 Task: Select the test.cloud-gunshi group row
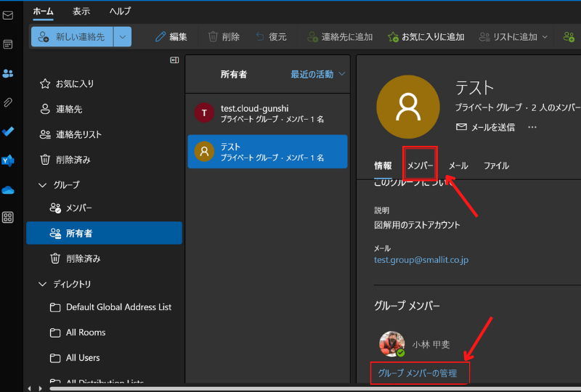(x=267, y=113)
